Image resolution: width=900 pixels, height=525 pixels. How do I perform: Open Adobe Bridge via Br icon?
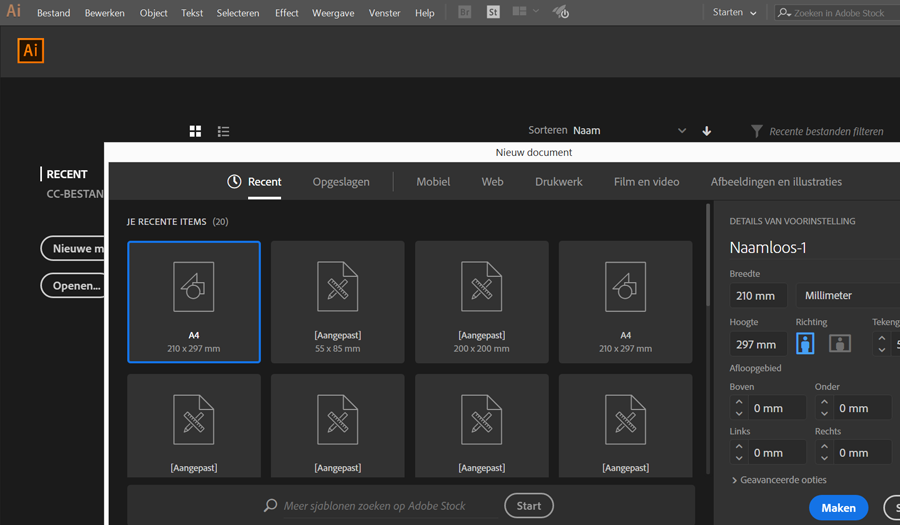pyautogui.click(x=464, y=12)
